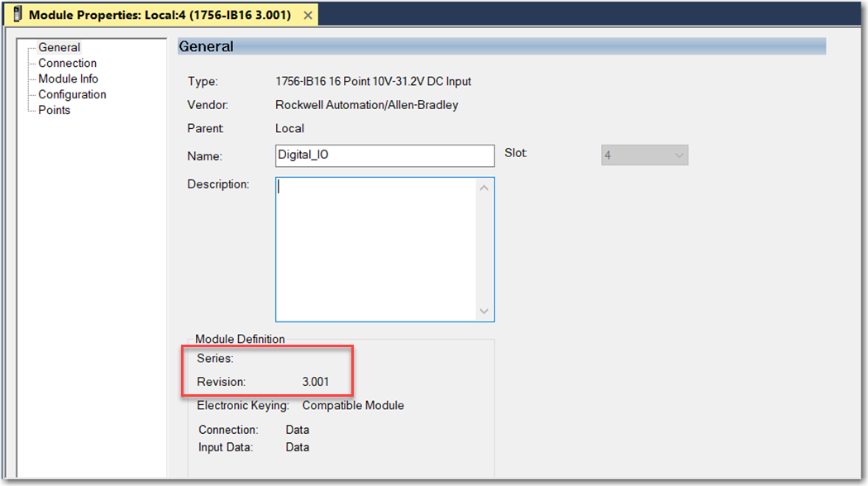868x486 pixels.
Task: Open the Points page in the tree
Action: click(55, 110)
